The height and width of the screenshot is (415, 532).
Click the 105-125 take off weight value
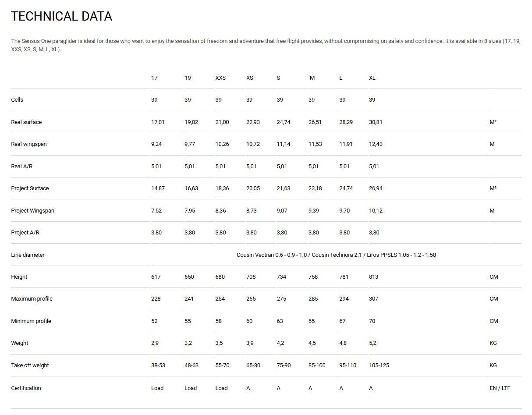pos(379,365)
